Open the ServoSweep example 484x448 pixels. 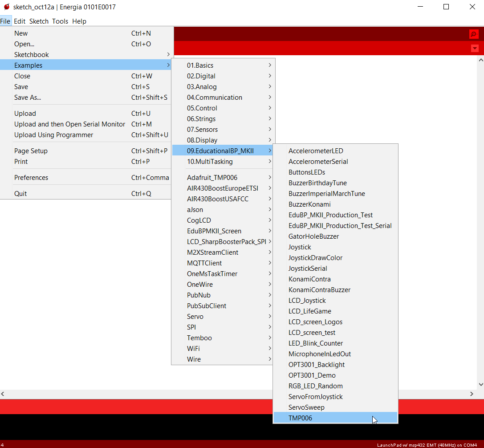pos(336,407)
